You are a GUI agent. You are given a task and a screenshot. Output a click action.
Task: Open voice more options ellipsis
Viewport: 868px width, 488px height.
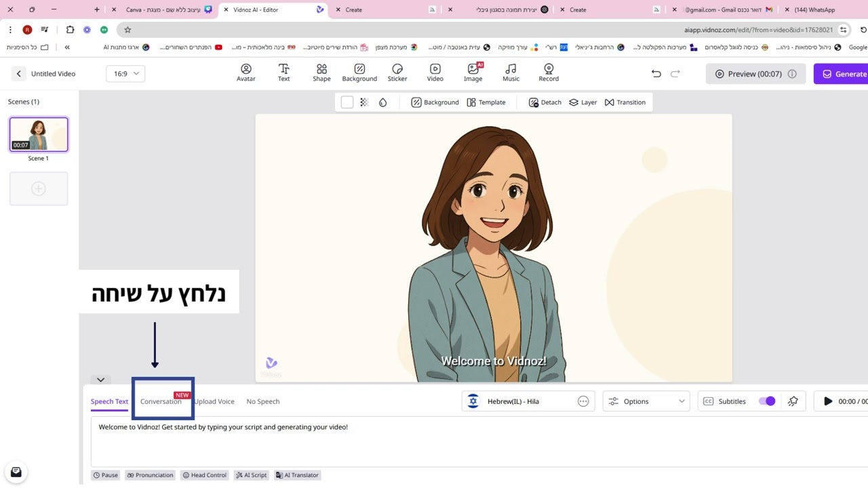pos(583,401)
